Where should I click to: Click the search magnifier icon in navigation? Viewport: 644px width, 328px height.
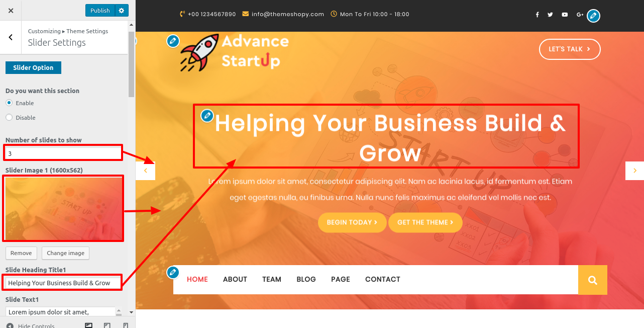(x=593, y=280)
